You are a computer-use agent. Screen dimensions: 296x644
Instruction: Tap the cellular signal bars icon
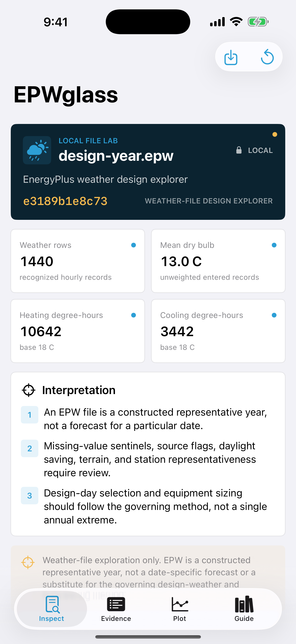pos(217,22)
